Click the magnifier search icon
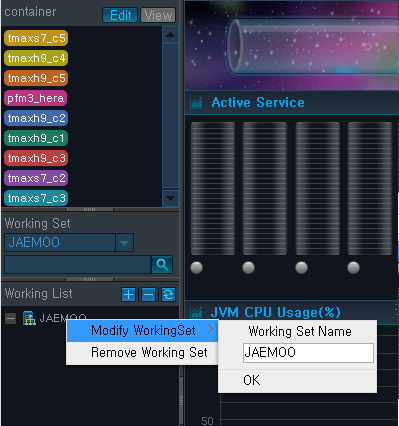The width and height of the screenshot is (399, 426). [x=162, y=265]
